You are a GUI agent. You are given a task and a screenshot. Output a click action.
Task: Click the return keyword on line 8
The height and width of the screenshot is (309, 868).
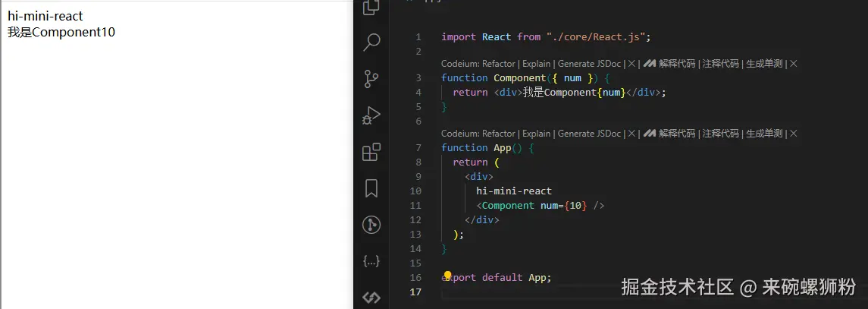coord(470,162)
